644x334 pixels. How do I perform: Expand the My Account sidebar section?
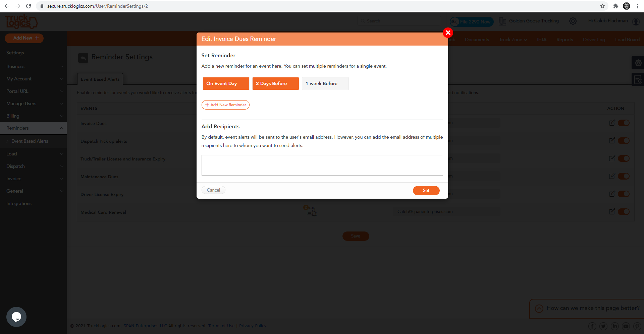coord(33,79)
